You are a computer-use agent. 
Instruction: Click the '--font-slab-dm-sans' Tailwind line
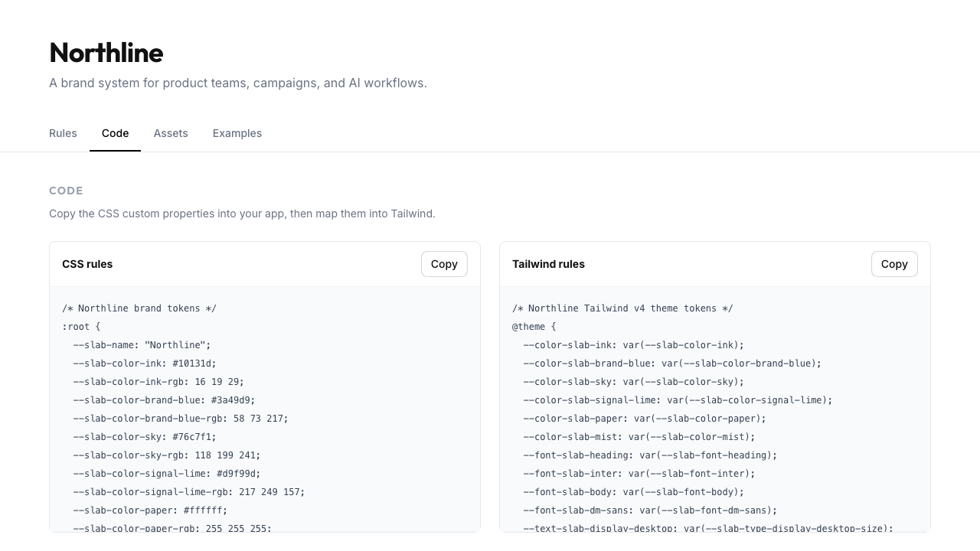tap(650, 510)
